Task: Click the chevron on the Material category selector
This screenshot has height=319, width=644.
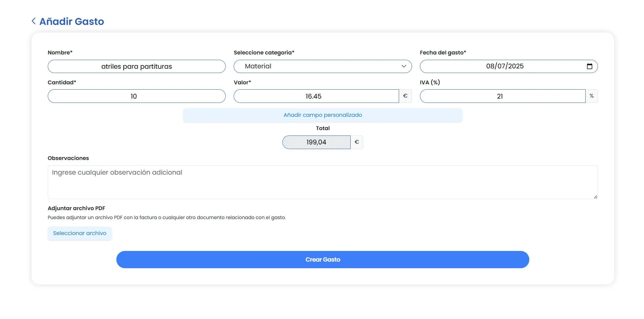Action: (x=404, y=66)
